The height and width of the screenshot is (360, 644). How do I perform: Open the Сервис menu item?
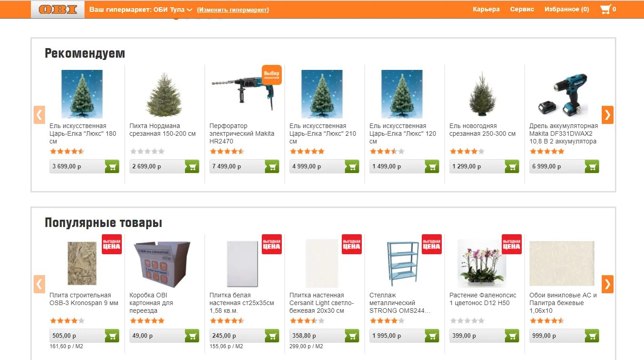point(522,9)
